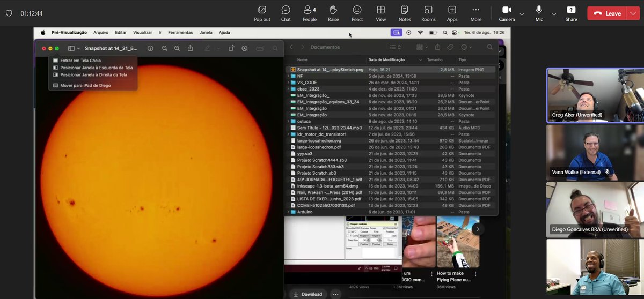Rotate the image in Preview
Screen dimensions: 644x299
pyautogui.click(x=231, y=48)
